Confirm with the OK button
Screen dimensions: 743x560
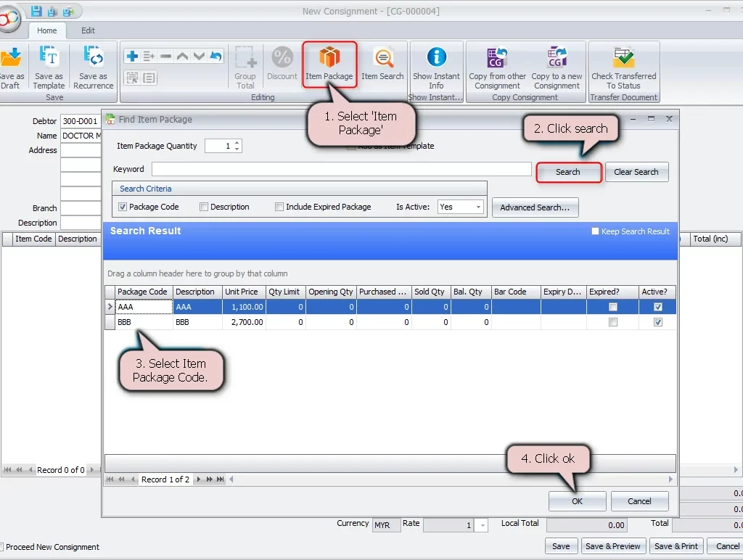point(577,501)
